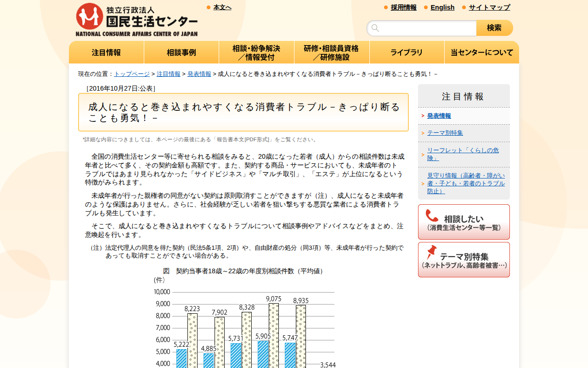Open the 発表情報 sidebar link
The image size is (588, 368).
pos(439,116)
